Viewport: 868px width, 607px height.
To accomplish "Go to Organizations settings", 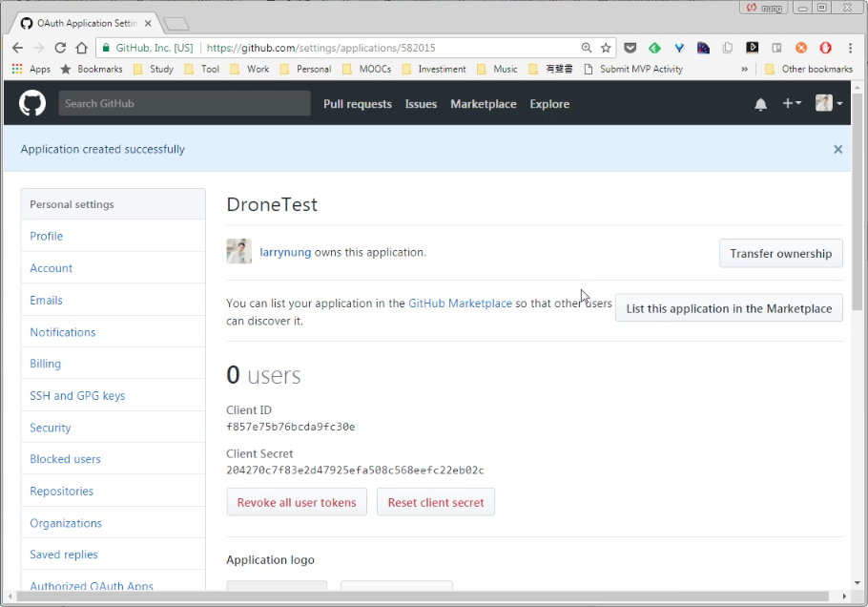I will tap(66, 523).
